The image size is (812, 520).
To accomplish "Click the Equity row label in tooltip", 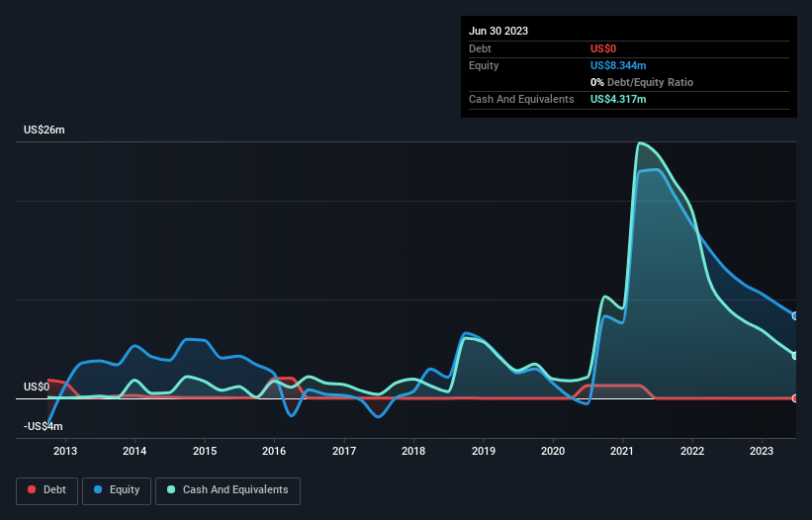I will tap(484, 65).
